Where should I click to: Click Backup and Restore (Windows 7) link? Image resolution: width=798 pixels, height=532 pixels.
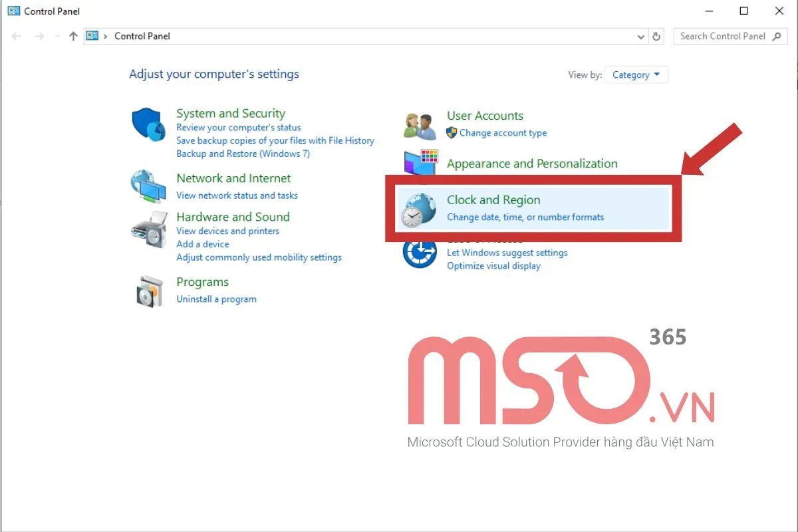tap(243, 154)
